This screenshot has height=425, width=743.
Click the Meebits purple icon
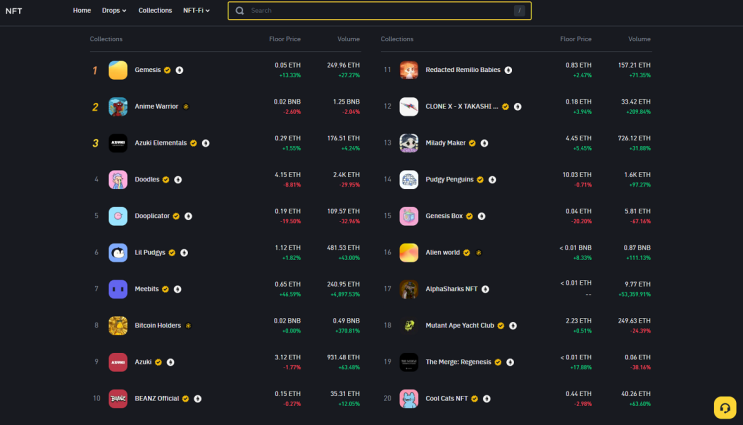click(x=118, y=289)
